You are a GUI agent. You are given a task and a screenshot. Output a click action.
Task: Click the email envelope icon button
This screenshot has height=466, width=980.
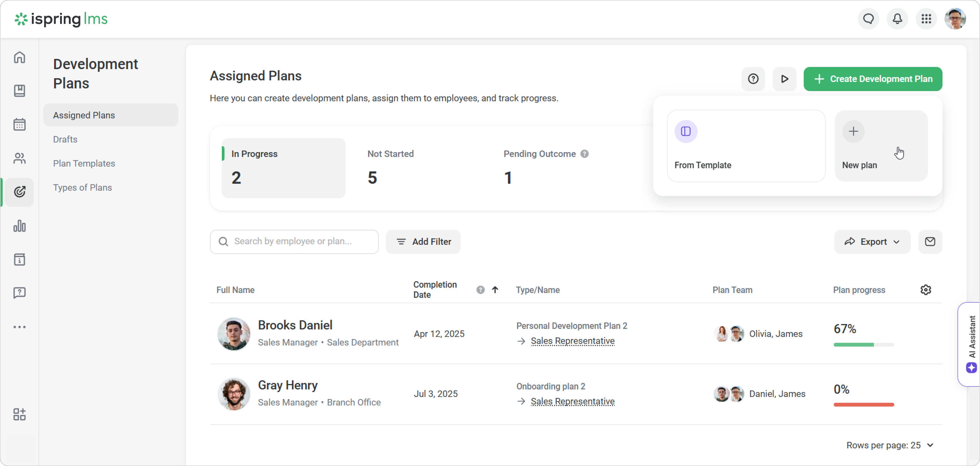click(x=930, y=242)
